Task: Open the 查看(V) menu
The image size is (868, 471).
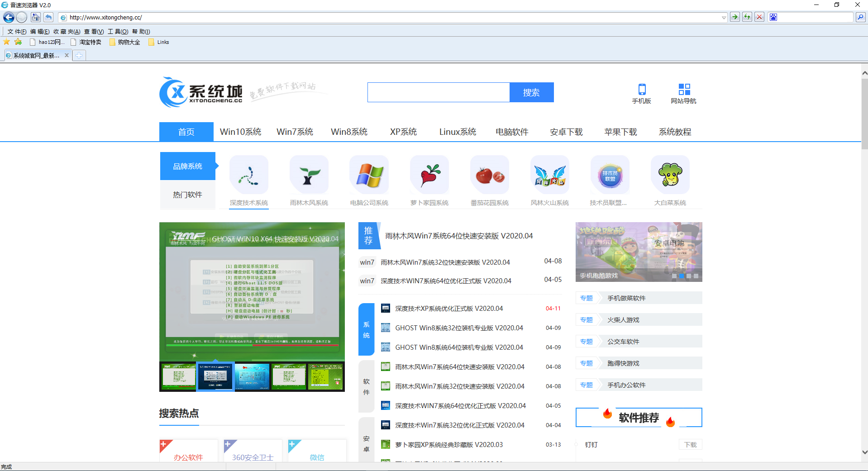Action: click(94, 32)
